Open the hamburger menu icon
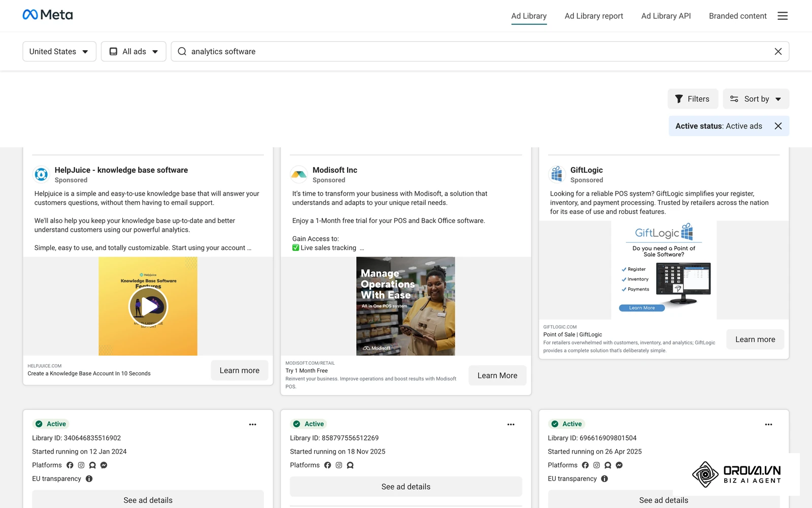The height and width of the screenshot is (508, 812). pyautogui.click(x=783, y=16)
